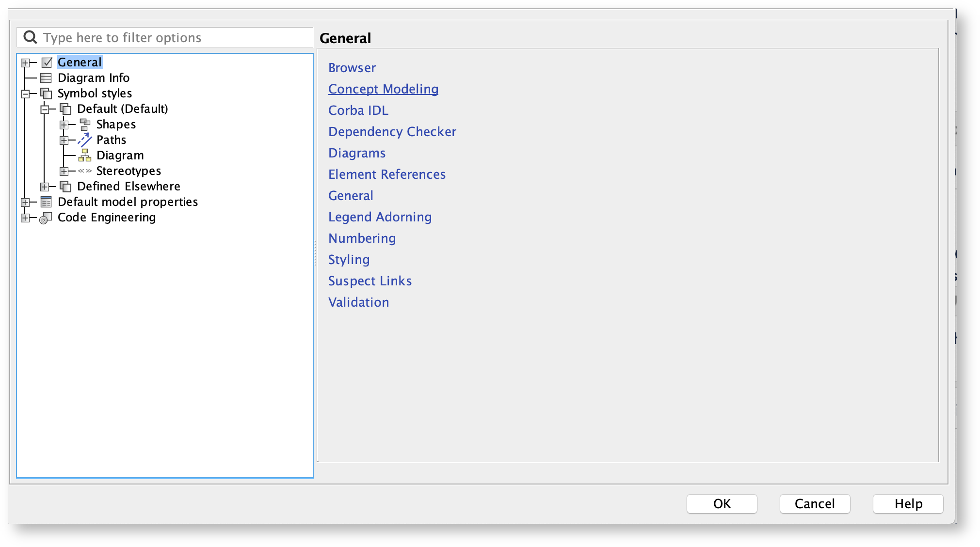Click the Paths arrow icon
The image size is (980, 547).
85,140
